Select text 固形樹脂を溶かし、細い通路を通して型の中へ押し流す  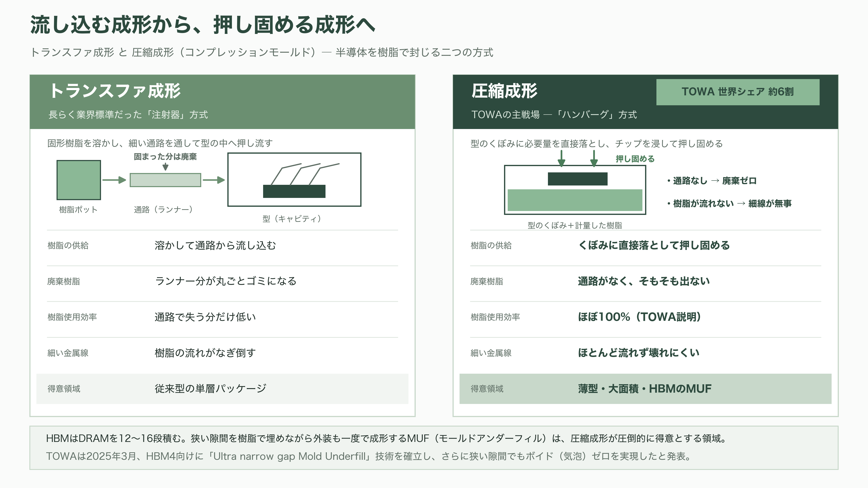pyautogui.click(x=160, y=143)
